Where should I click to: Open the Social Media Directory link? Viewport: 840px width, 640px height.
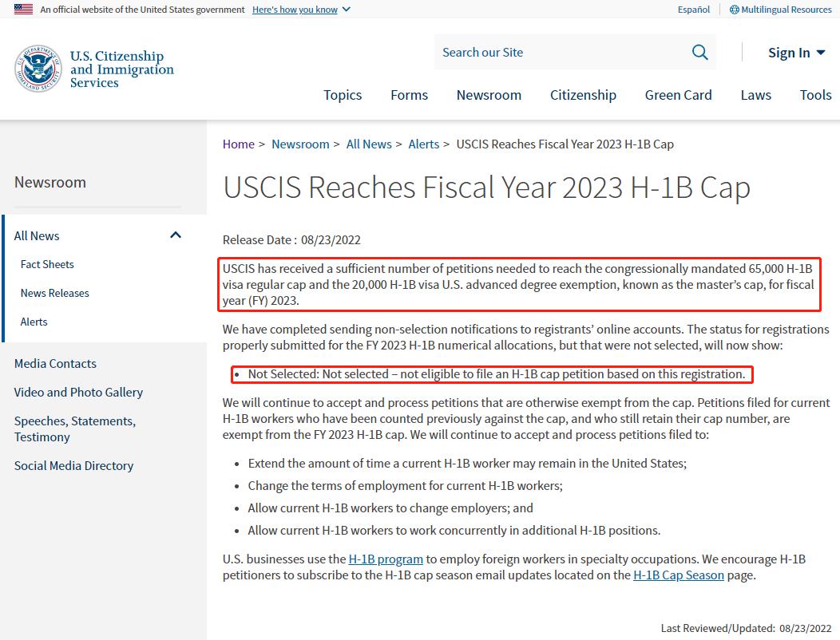click(x=73, y=465)
